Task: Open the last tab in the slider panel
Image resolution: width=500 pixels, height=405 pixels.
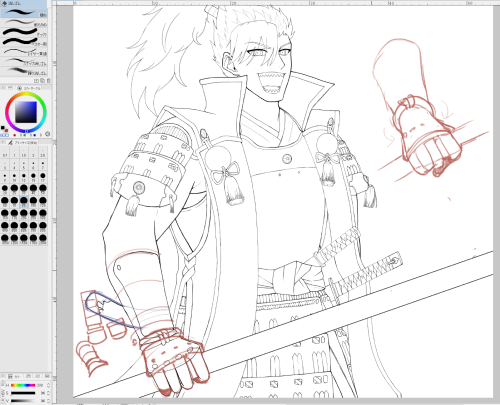Action: click(x=47, y=376)
